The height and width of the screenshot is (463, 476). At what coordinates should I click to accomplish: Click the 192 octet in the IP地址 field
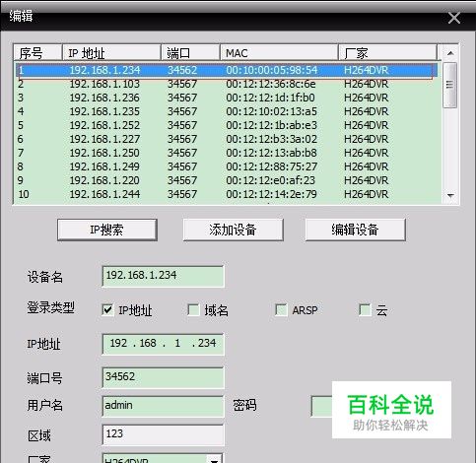tap(118, 343)
